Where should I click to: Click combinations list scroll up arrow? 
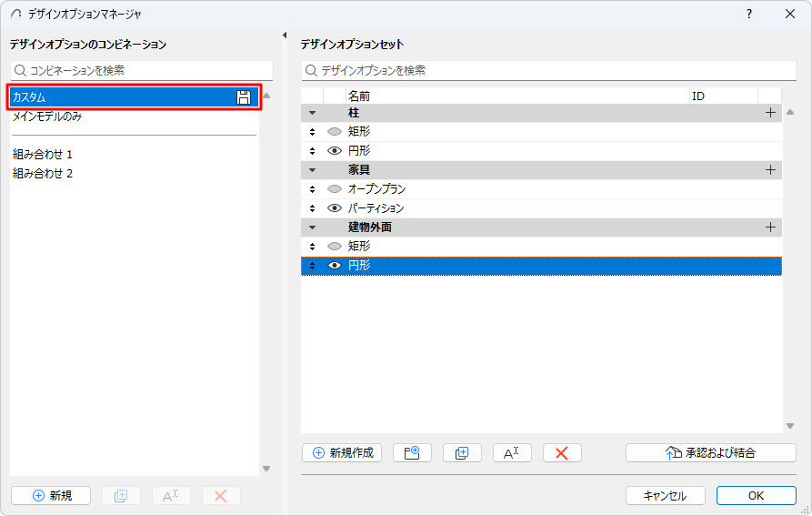click(x=266, y=96)
